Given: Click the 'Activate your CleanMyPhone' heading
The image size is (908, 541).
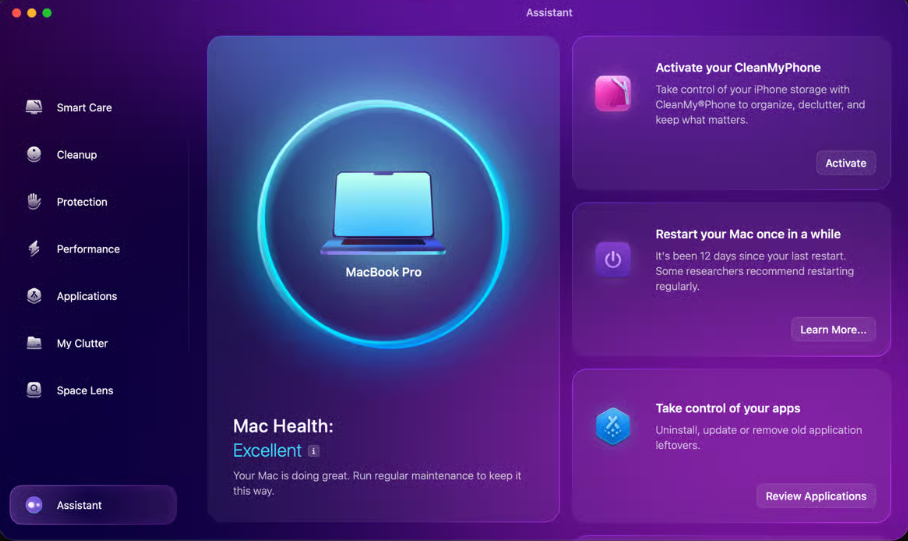Looking at the screenshot, I should tap(738, 68).
